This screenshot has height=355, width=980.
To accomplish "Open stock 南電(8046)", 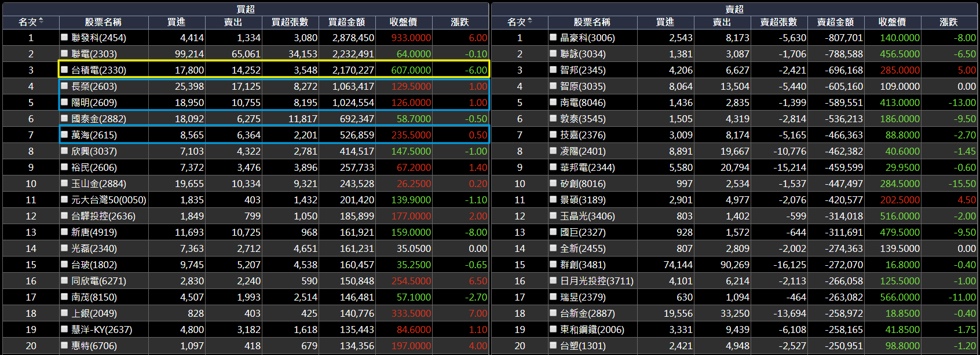I will 583,103.
